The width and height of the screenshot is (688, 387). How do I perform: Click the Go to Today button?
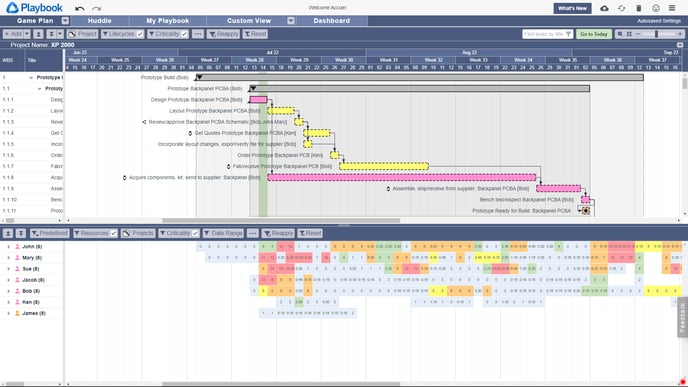coord(594,34)
